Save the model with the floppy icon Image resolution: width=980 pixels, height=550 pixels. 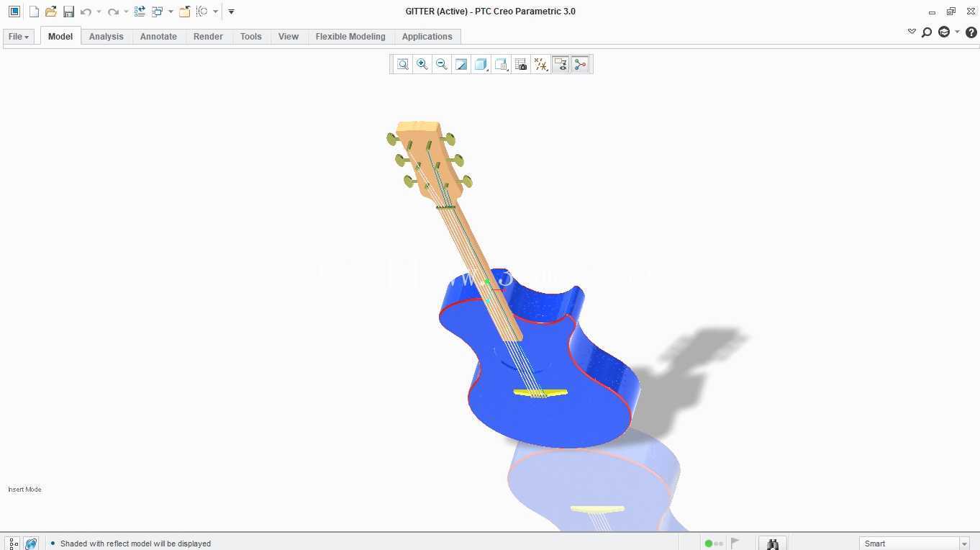68,12
